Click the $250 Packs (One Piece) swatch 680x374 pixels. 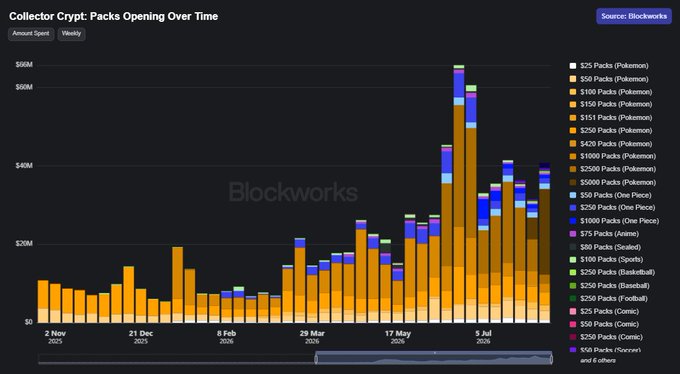click(x=573, y=208)
